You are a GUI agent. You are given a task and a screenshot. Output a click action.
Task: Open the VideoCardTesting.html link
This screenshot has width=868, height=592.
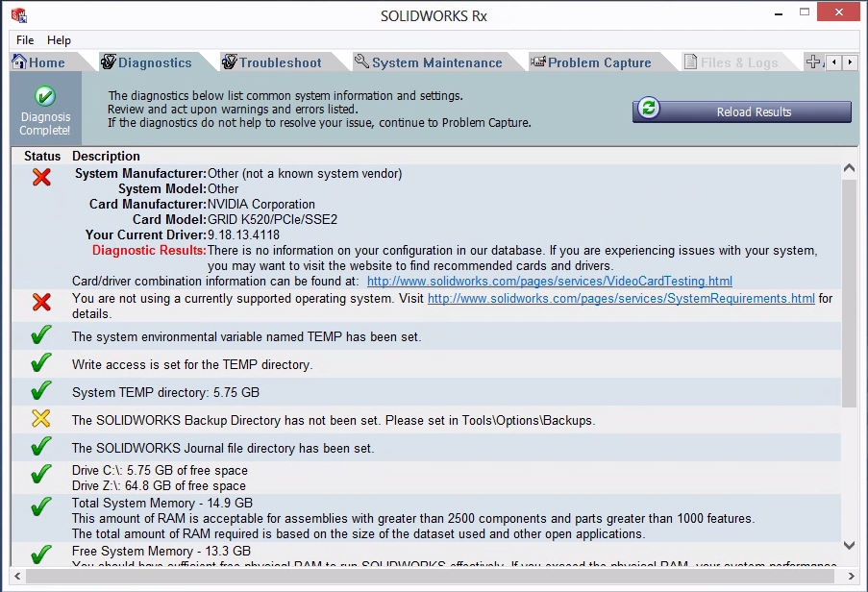[x=549, y=282]
